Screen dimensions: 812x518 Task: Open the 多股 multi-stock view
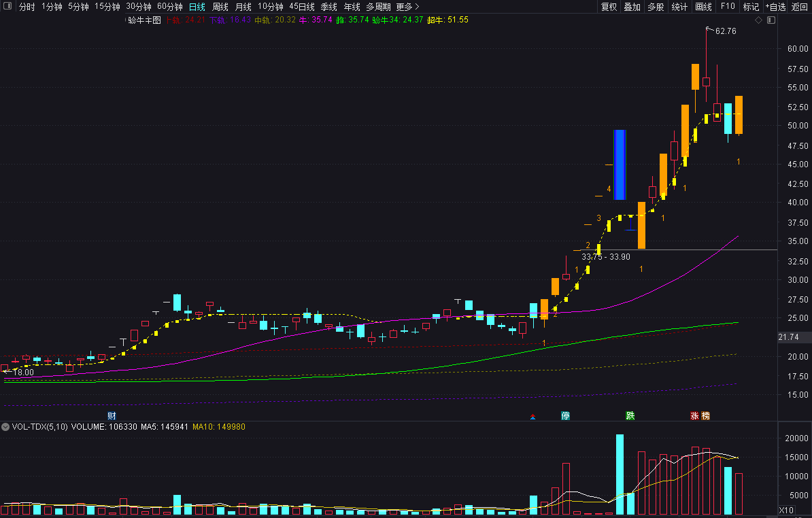pyautogui.click(x=656, y=7)
